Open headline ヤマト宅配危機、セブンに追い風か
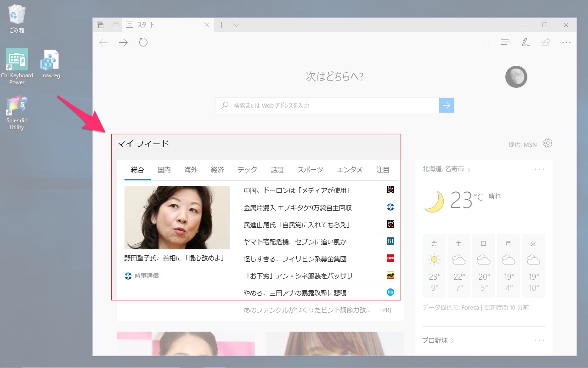The image size is (588, 368). pos(295,241)
